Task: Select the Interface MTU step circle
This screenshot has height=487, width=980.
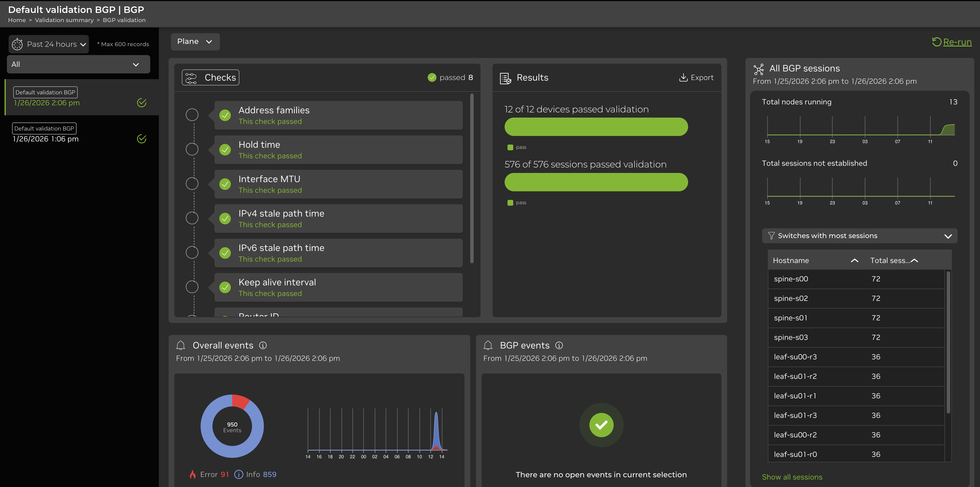Action: (x=192, y=184)
